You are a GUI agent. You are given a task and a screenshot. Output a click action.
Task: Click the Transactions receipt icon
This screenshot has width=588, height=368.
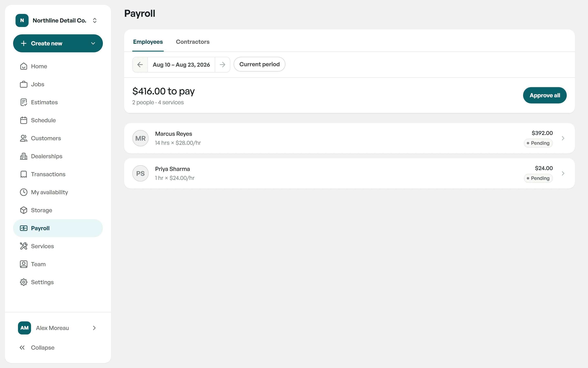pos(23,174)
